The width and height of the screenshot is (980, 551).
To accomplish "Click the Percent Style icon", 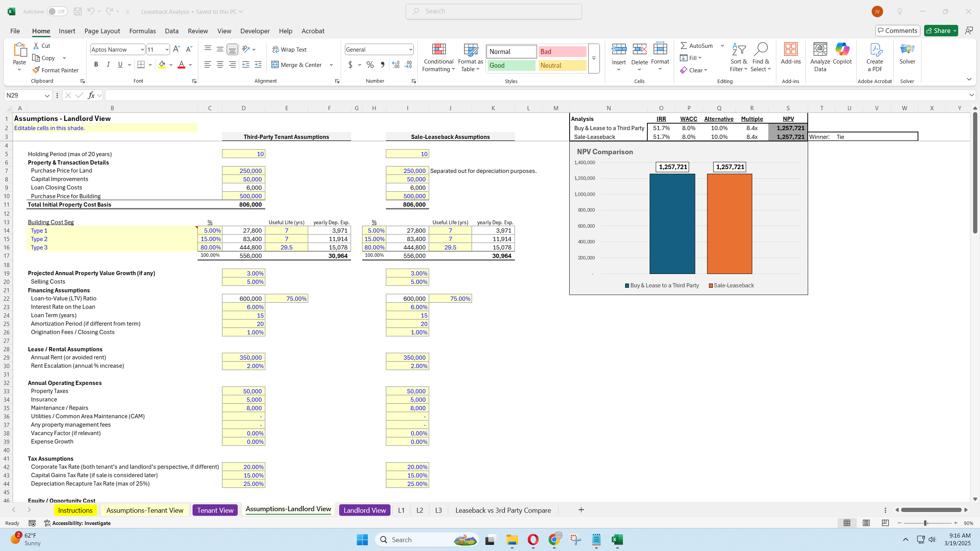I will [370, 65].
